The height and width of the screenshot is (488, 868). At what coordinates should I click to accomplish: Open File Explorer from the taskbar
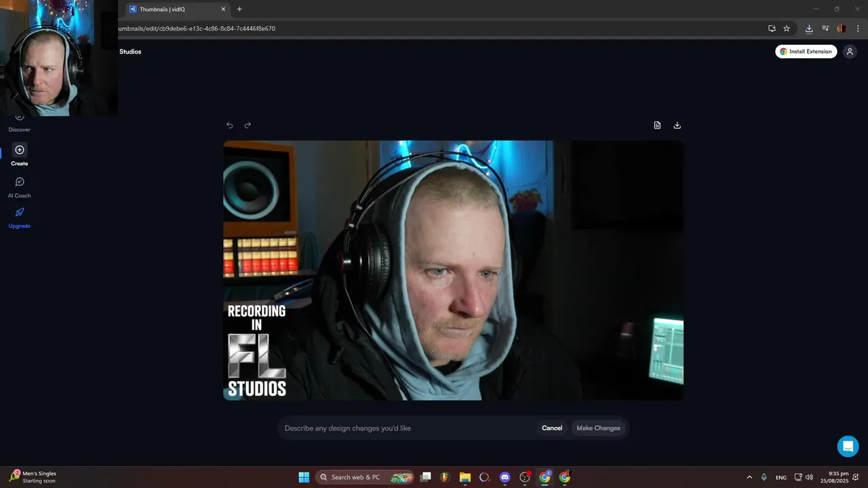465,477
